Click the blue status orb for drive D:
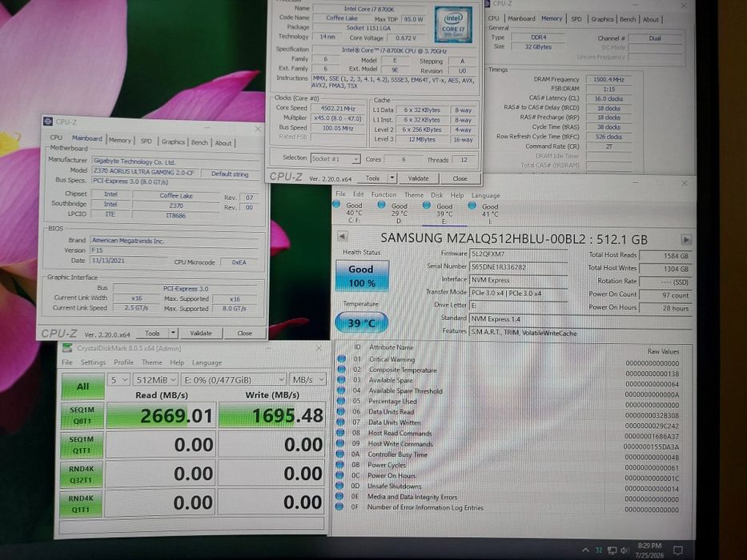 click(x=381, y=205)
